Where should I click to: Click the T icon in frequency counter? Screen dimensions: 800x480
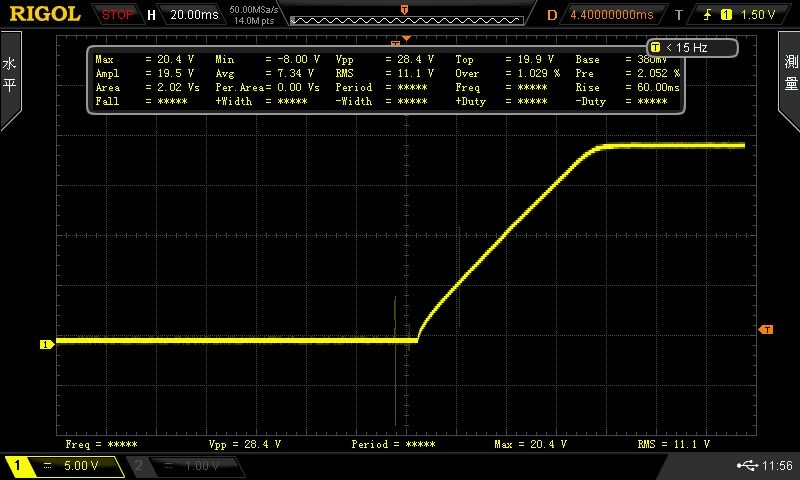(656, 47)
